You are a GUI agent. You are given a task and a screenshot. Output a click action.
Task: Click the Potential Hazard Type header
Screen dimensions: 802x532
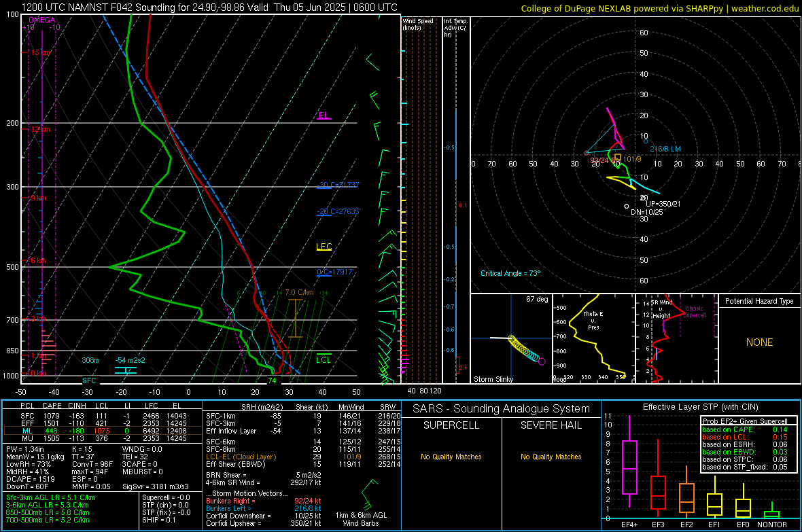759,301
